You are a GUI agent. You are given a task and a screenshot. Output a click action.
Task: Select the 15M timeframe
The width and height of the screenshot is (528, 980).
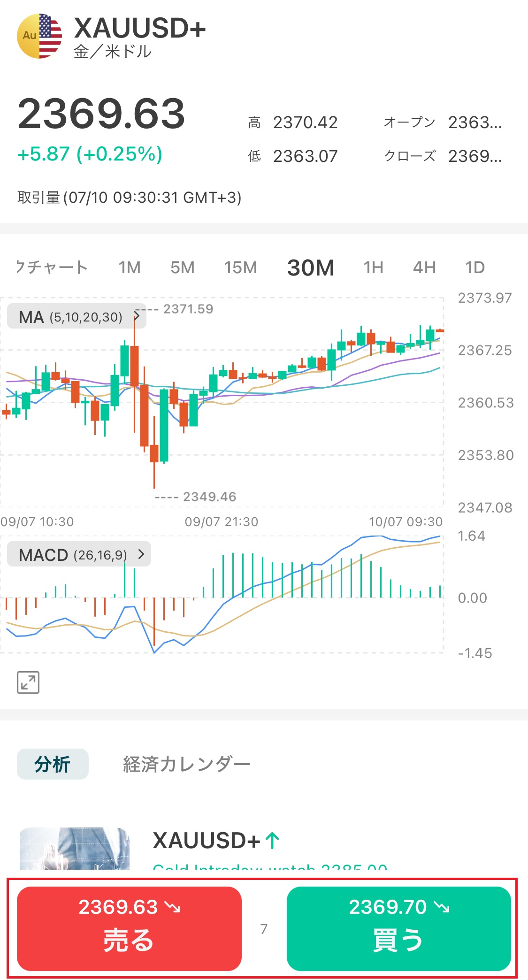tap(240, 268)
